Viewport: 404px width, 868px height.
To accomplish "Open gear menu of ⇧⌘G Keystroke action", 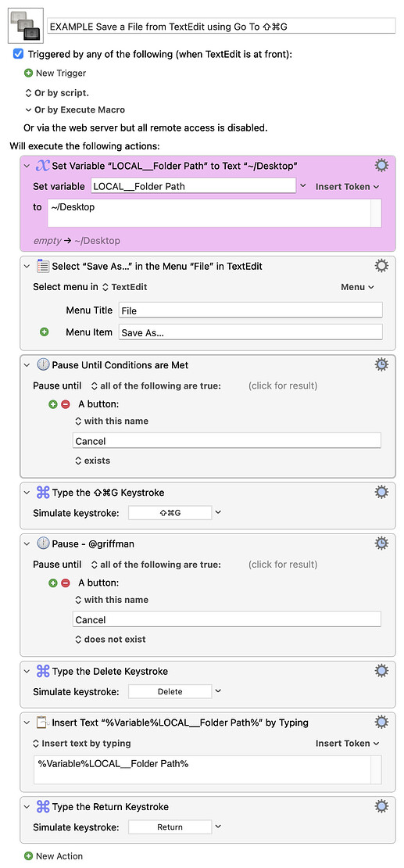I will 381,492.
